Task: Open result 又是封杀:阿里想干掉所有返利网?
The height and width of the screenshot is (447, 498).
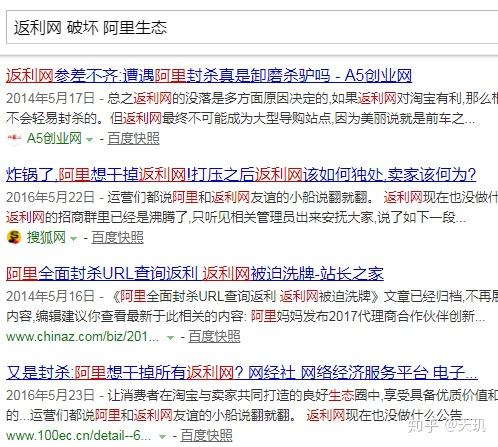Action: pos(242,373)
